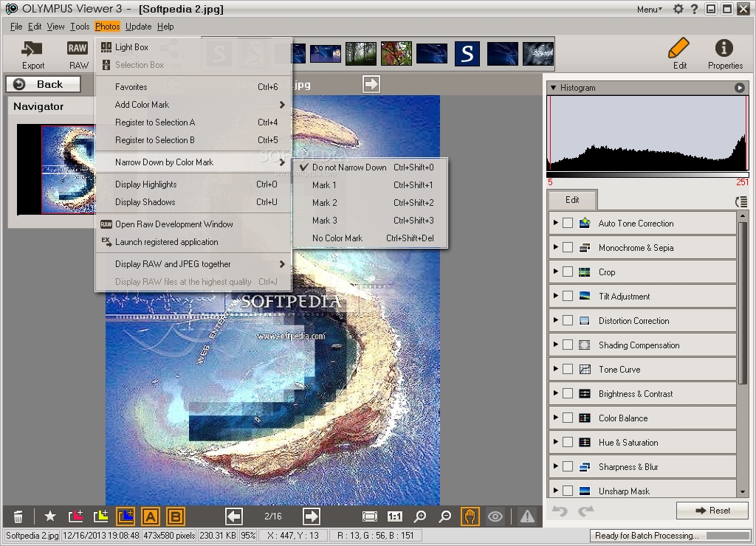Enable Shading Compensation checkbox

tap(568, 345)
